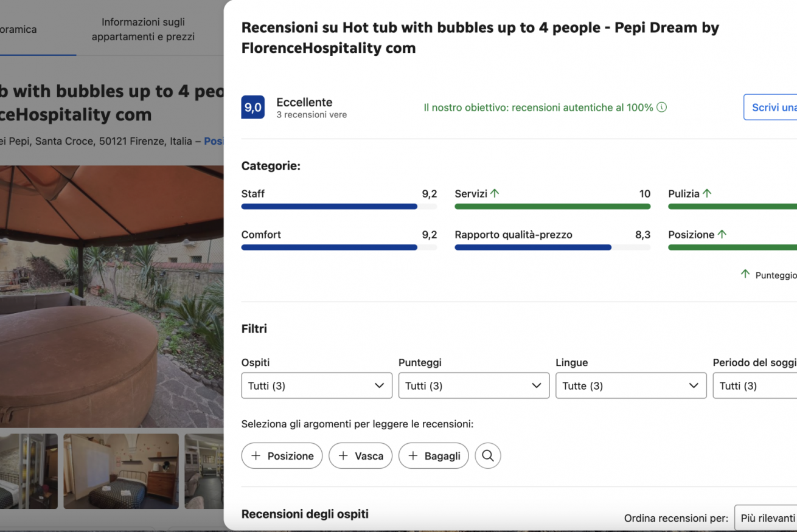Add the Posizione topic filter
This screenshot has width=797, height=532.
click(282, 455)
